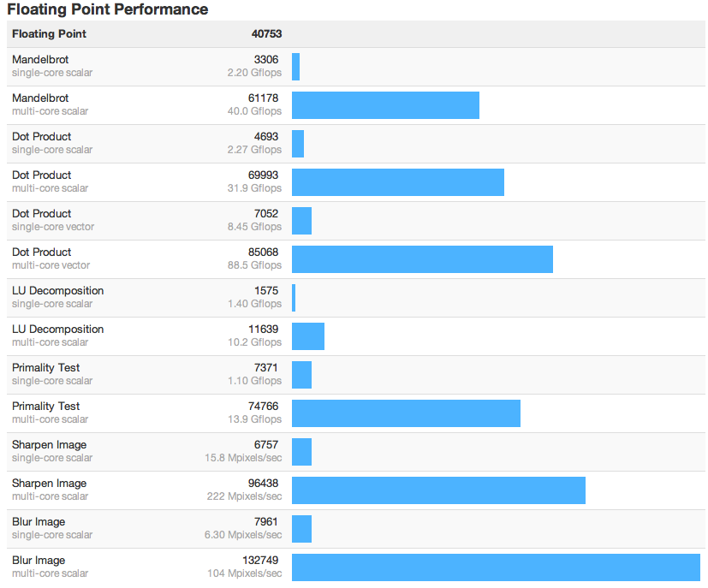This screenshot has width=708, height=588.
Task: Click the Dot Product multi-core scalar bar
Action: click(397, 182)
